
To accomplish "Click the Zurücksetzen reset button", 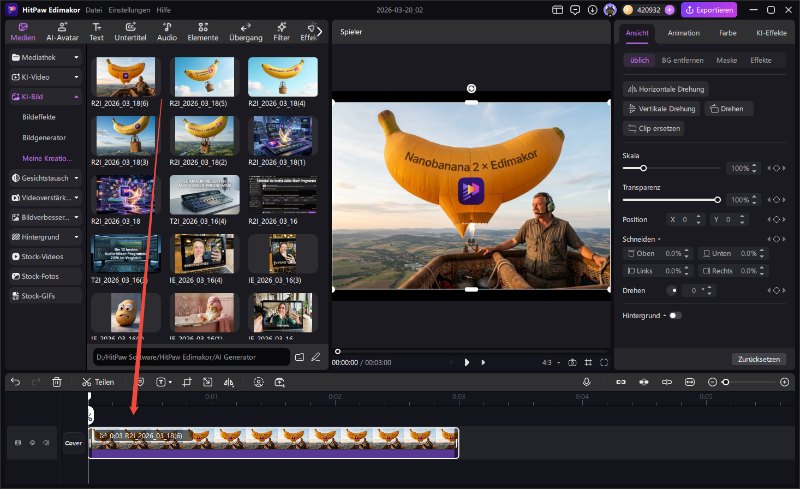I will (759, 359).
